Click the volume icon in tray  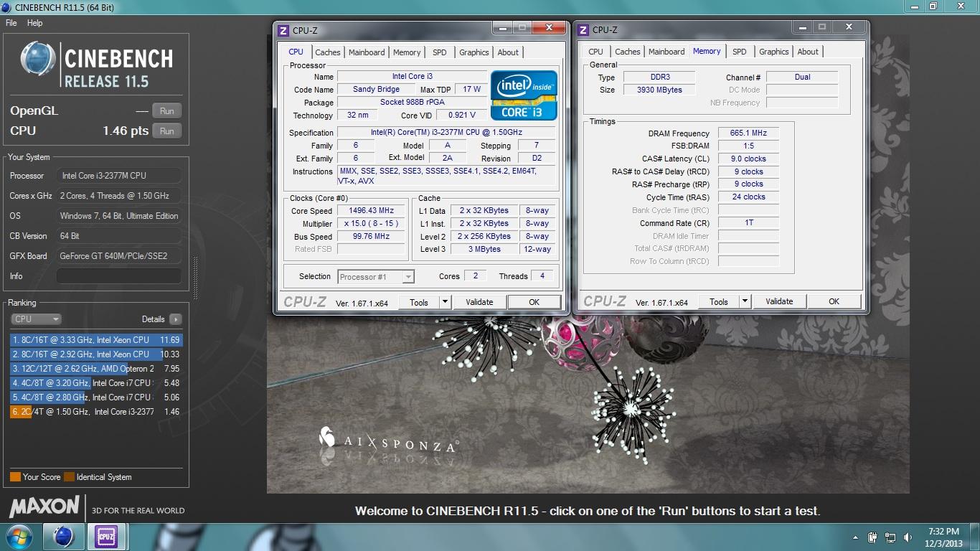909,537
